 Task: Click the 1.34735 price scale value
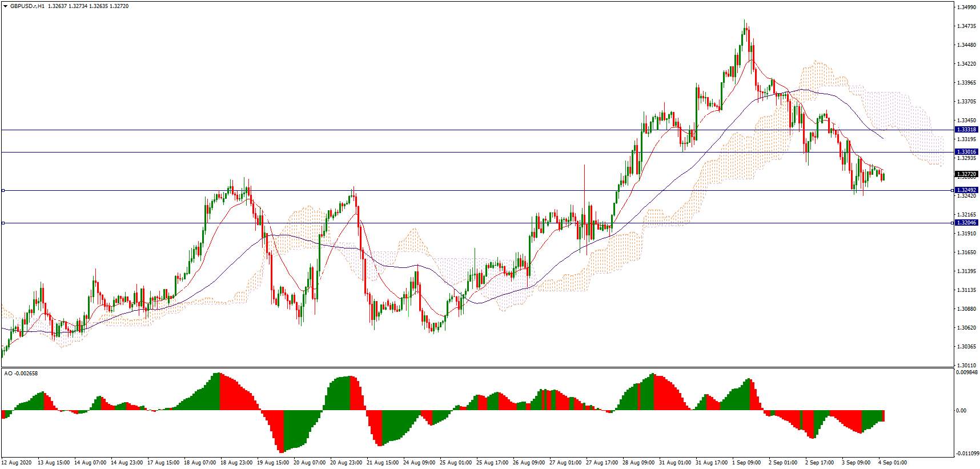click(x=966, y=26)
